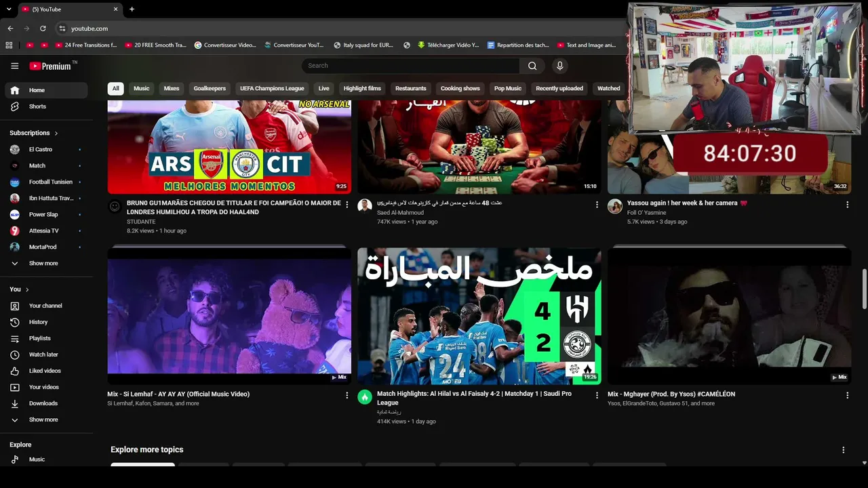Click the page vertical scrollbar thumb
The width and height of the screenshot is (868, 488).
tap(864, 289)
